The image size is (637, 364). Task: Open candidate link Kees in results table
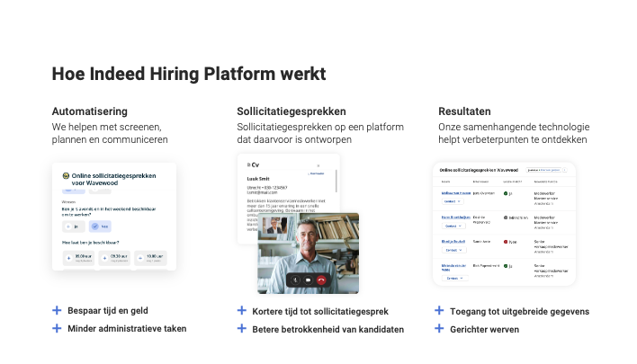click(456, 218)
